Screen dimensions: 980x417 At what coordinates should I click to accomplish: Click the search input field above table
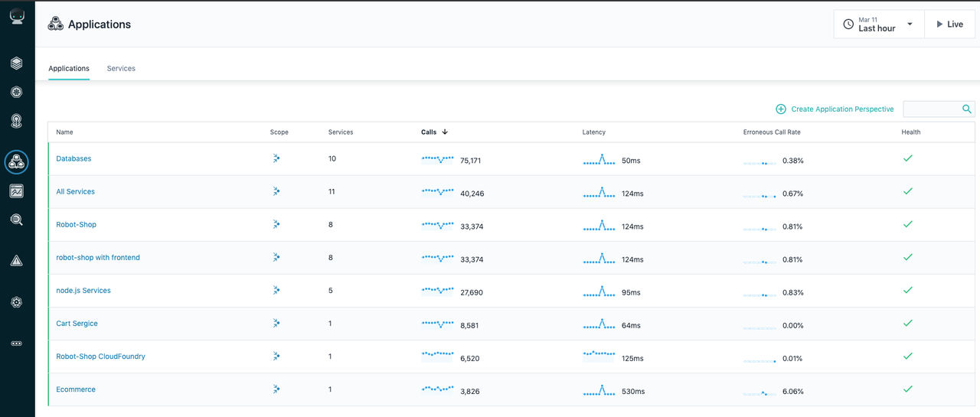pyautogui.click(x=932, y=109)
